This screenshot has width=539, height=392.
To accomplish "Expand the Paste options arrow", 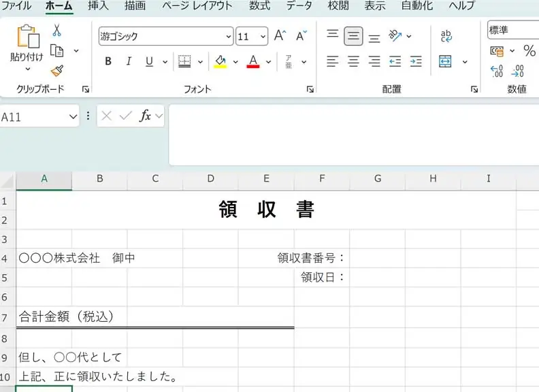I will coord(28,69).
